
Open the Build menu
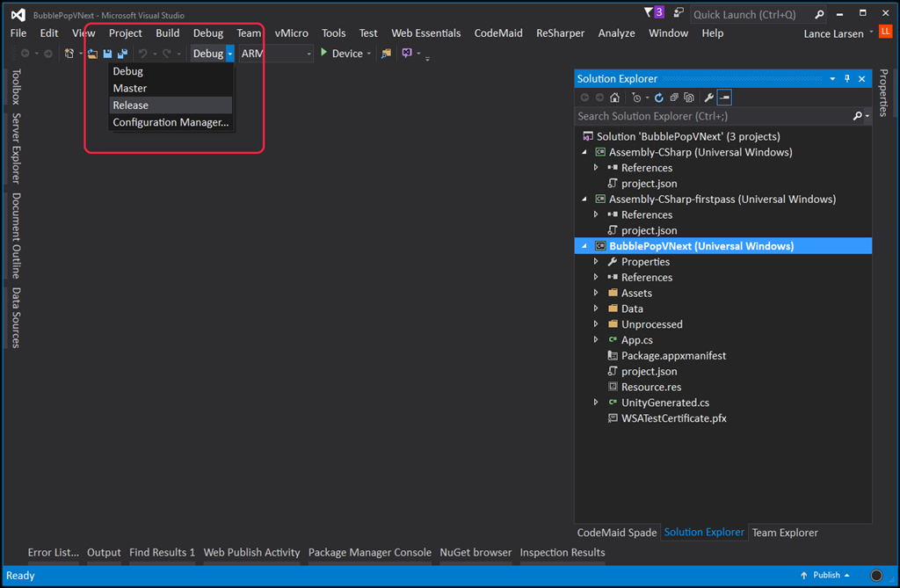coord(168,33)
